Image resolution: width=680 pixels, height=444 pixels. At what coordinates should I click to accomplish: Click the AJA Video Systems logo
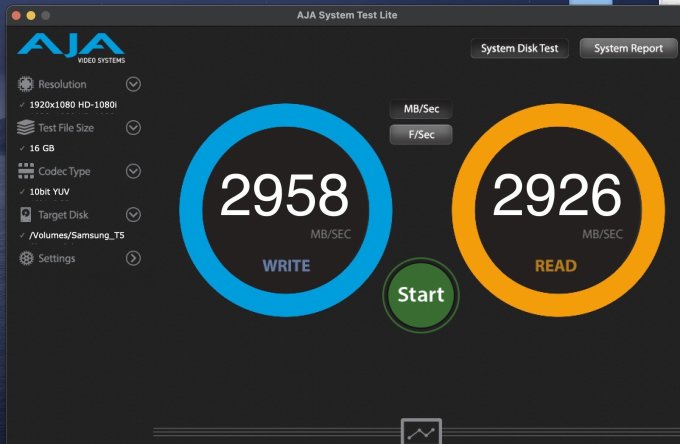(71, 48)
